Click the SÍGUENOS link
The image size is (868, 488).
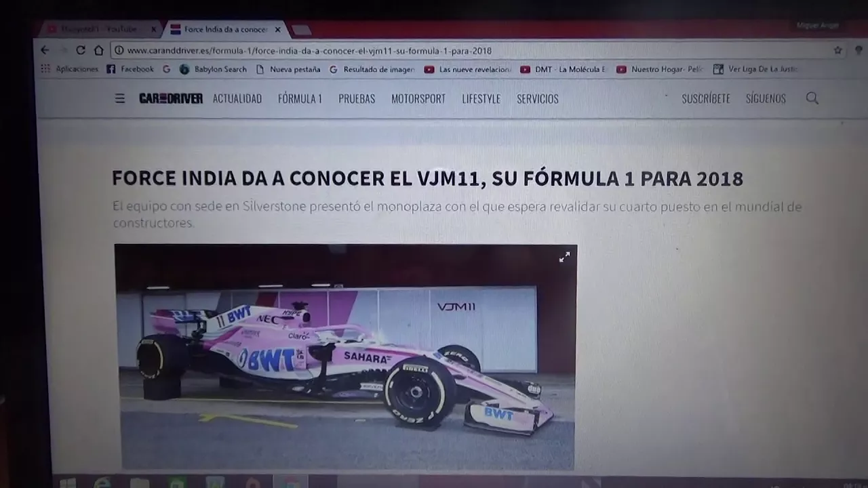[x=766, y=98]
